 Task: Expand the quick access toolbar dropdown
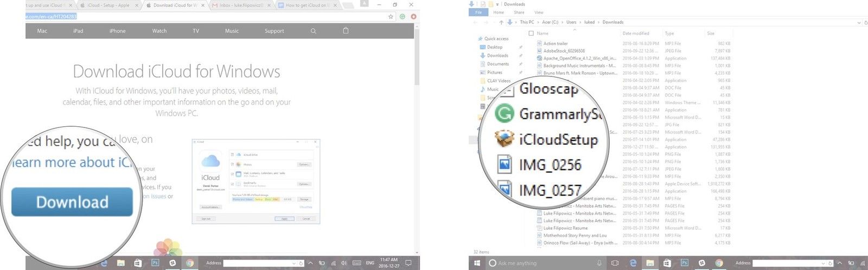click(x=498, y=4)
